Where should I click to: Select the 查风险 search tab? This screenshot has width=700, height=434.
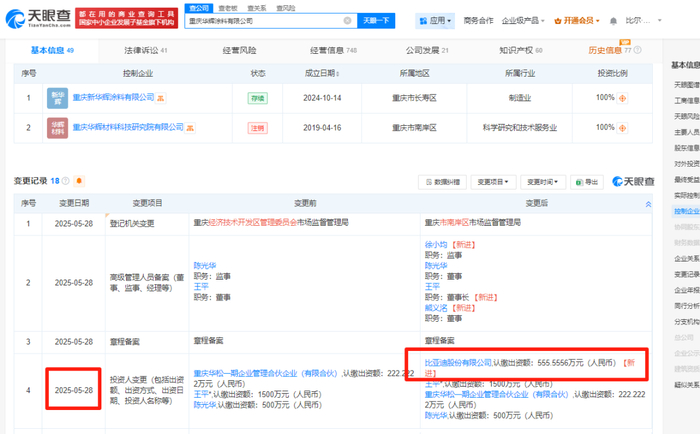286,8
